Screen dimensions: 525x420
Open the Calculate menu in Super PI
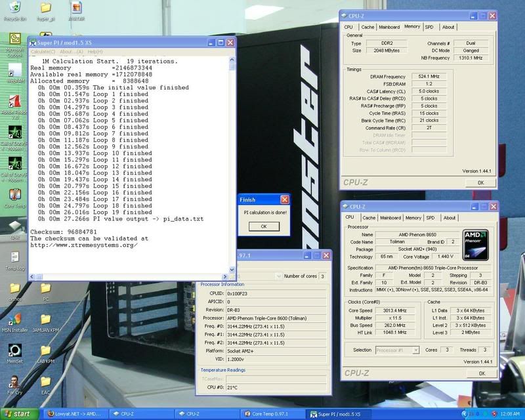point(43,52)
